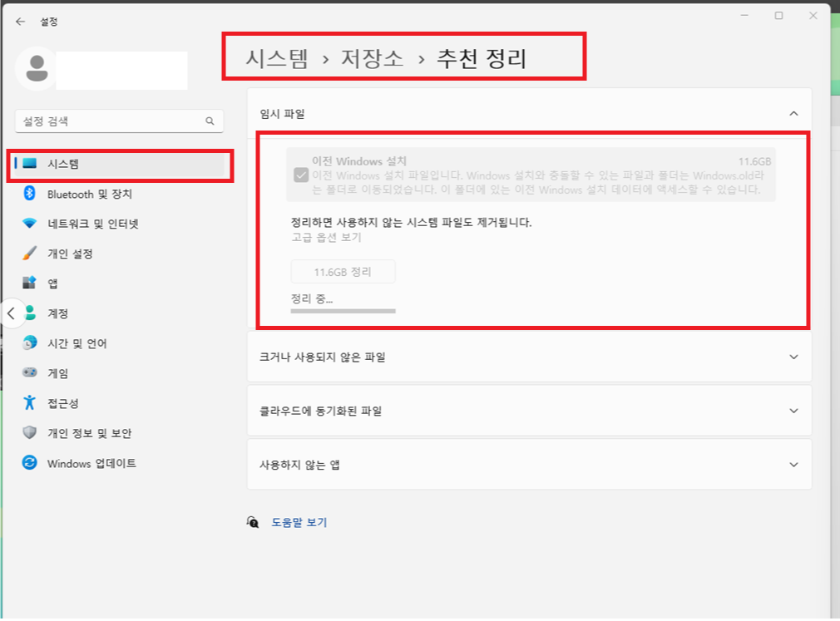Select 접근성 in sidebar
The image size is (840, 621).
[x=120, y=403]
